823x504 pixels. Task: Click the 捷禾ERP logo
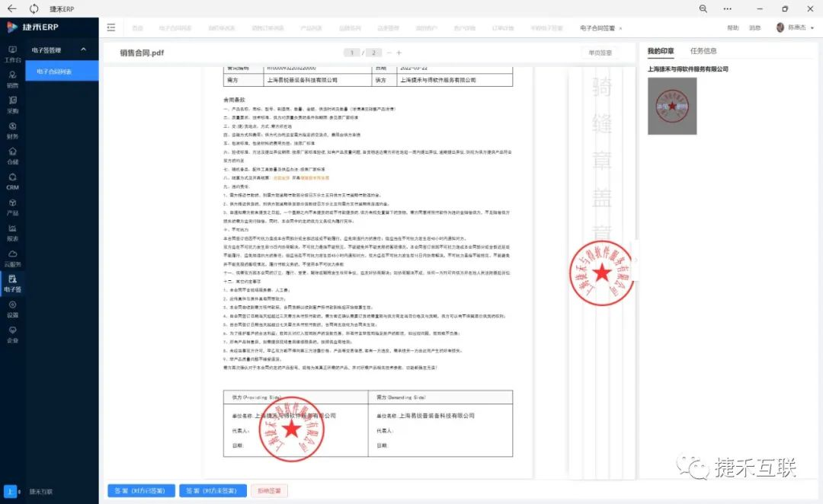[x=33, y=27]
